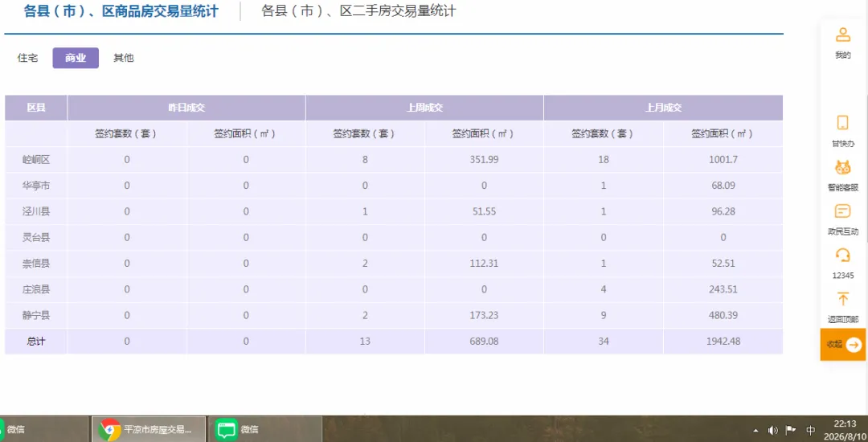Toggle the 中 input method indicator
The height and width of the screenshot is (442, 868).
[x=810, y=430]
